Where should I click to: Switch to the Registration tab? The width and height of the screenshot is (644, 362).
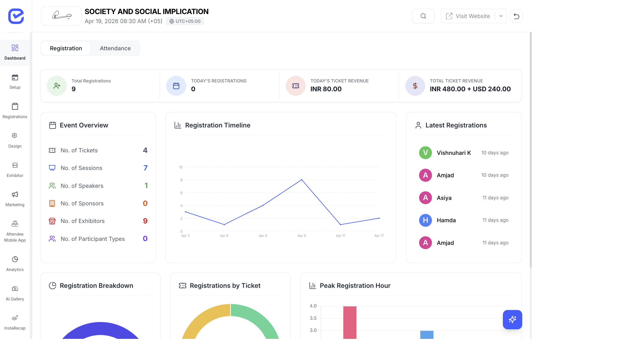point(66,48)
